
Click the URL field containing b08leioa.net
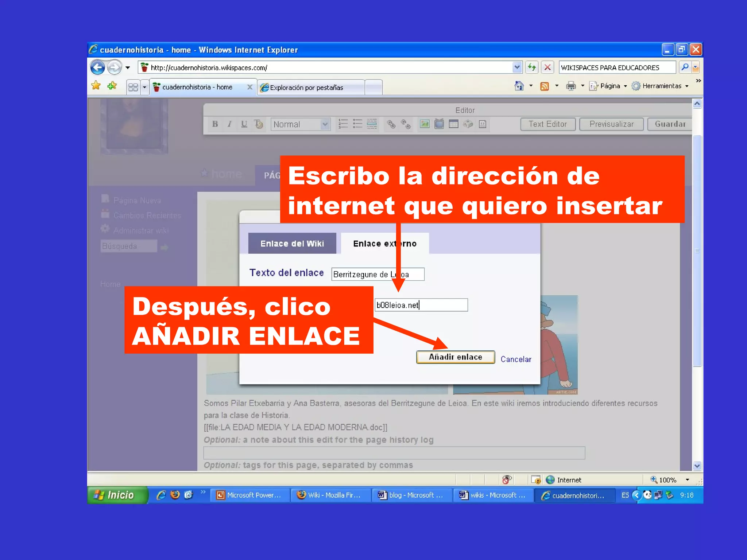coord(421,305)
